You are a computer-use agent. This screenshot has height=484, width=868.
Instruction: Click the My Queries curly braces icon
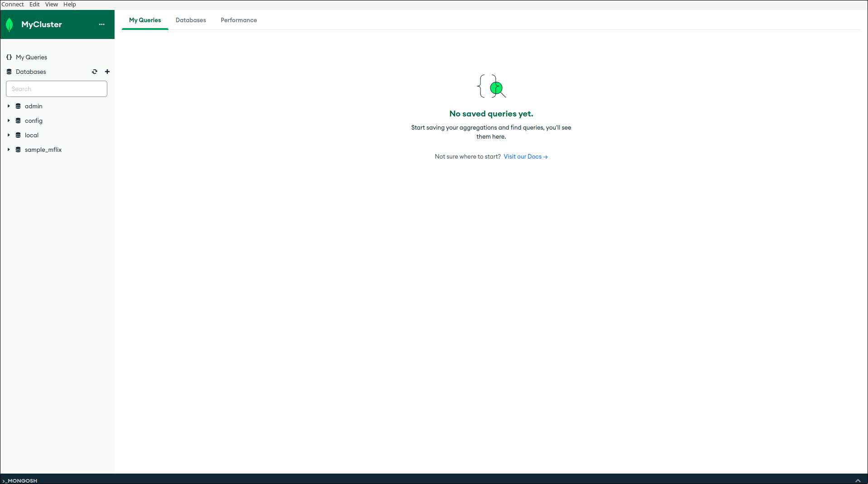click(9, 57)
